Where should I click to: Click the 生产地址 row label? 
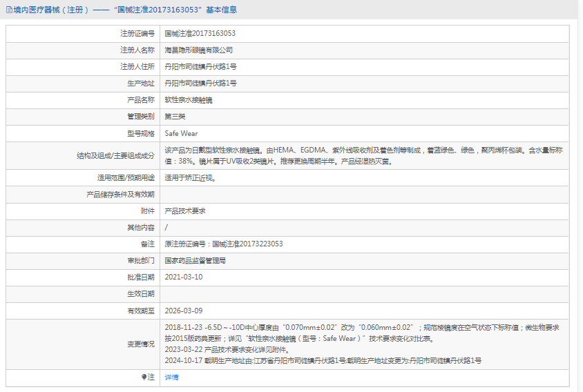tap(141, 83)
